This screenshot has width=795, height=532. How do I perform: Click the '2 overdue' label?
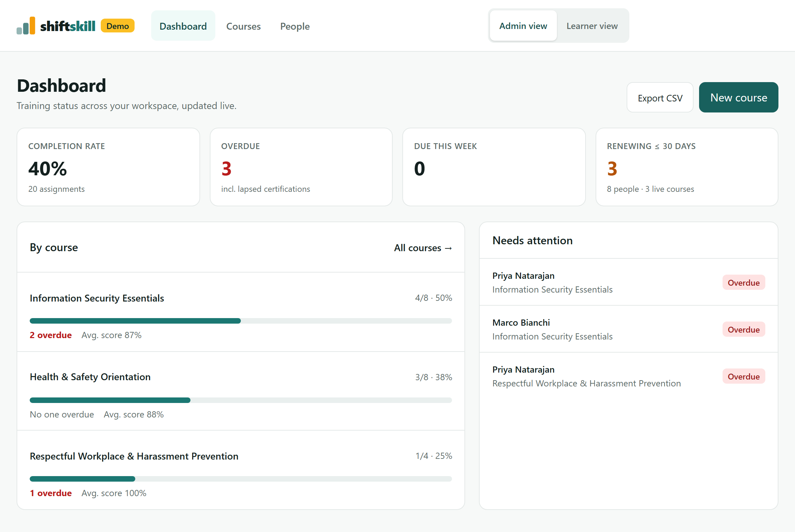51,335
